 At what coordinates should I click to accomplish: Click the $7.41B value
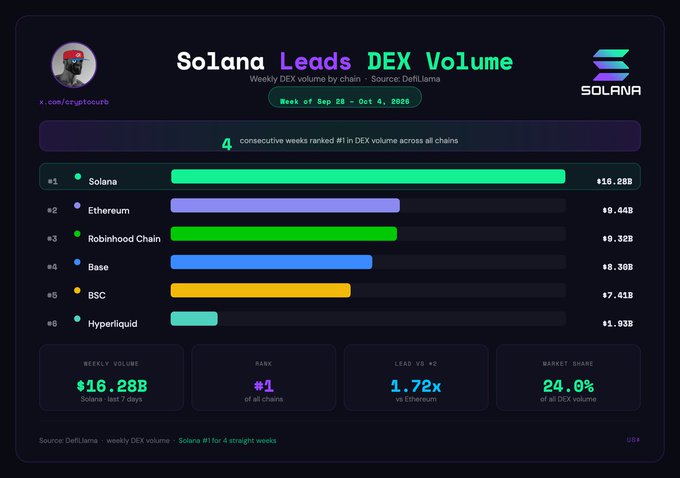tap(618, 295)
